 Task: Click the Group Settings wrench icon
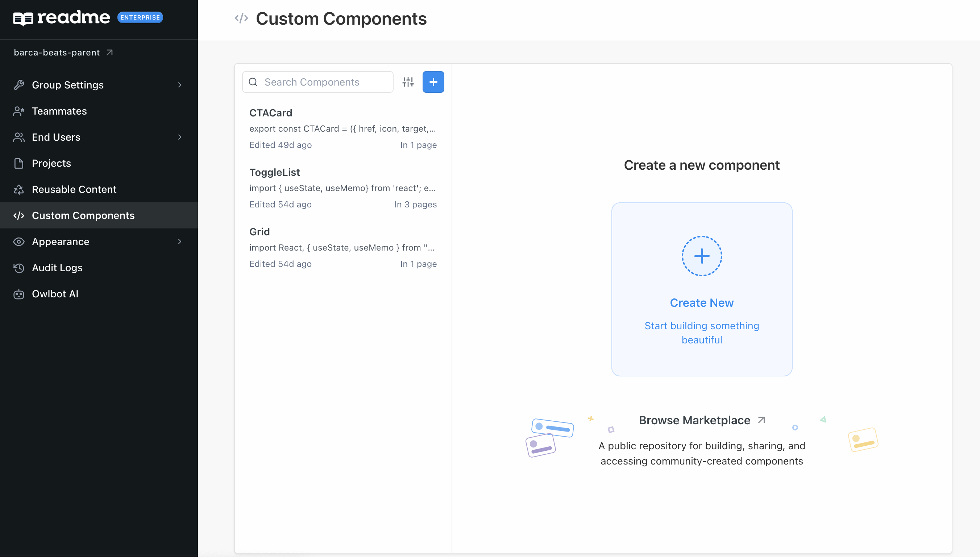tap(19, 85)
